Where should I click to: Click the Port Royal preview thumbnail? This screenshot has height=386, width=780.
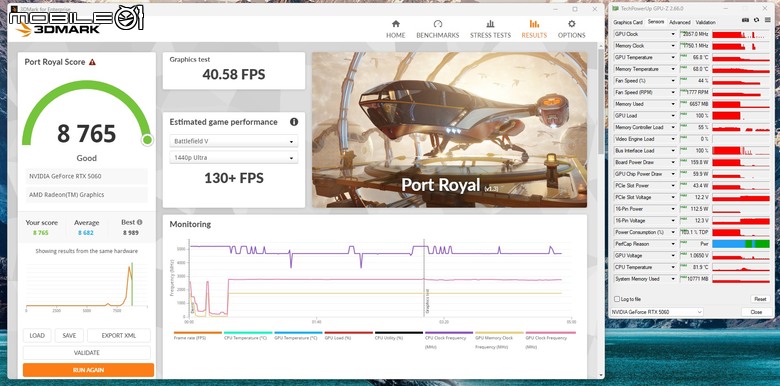449,130
